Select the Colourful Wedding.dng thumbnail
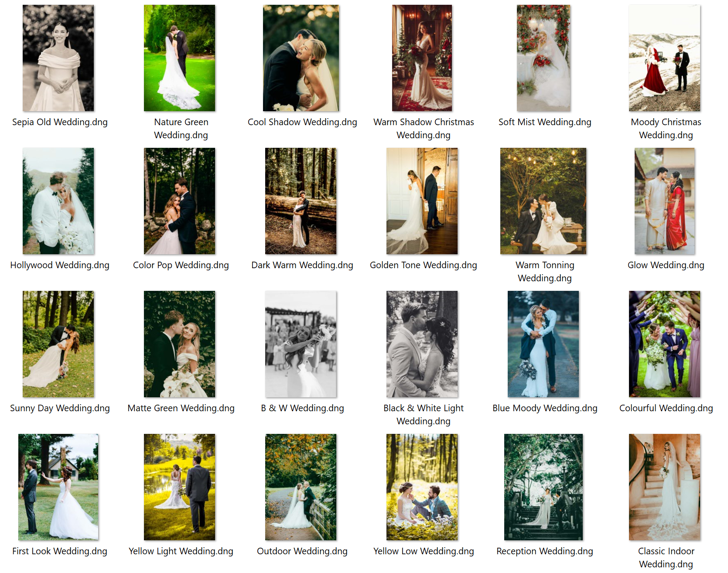 (x=664, y=344)
